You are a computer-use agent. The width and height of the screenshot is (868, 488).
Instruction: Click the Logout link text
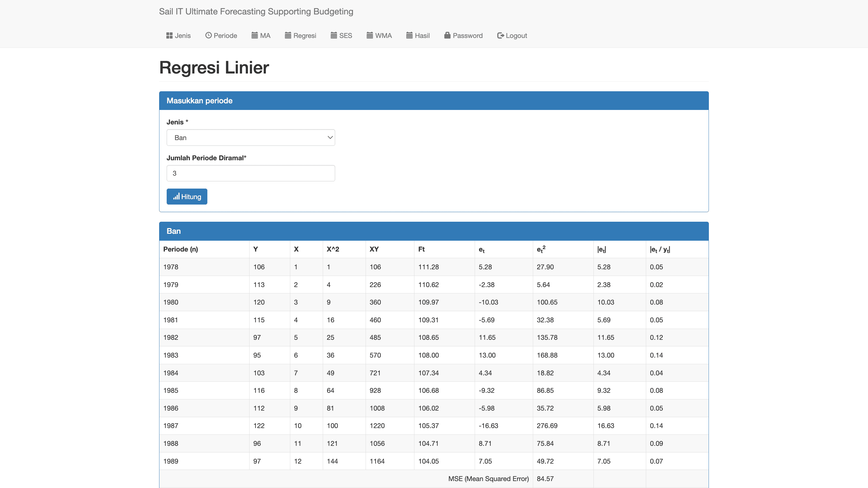[516, 35]
